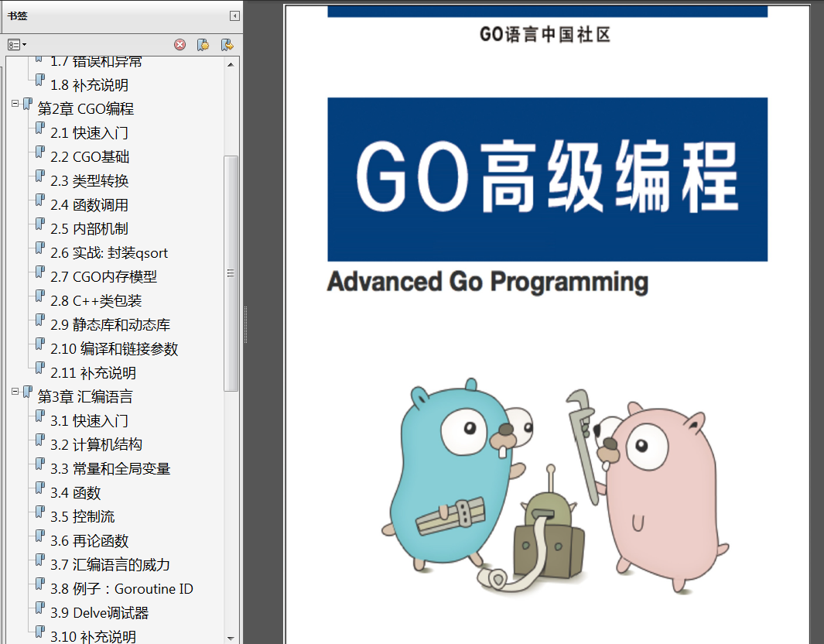Click the 书签 panel title
Image resolution: width=824 pixels, height=644 pixels.
17,15
